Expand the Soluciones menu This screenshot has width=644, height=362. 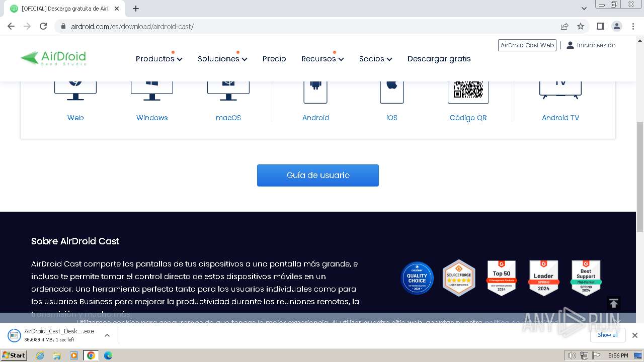click(222, 59)
